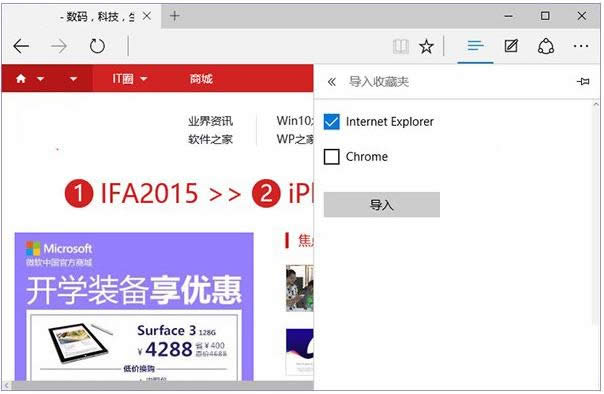Open the 商城 menu item

[x=201, y=79]
